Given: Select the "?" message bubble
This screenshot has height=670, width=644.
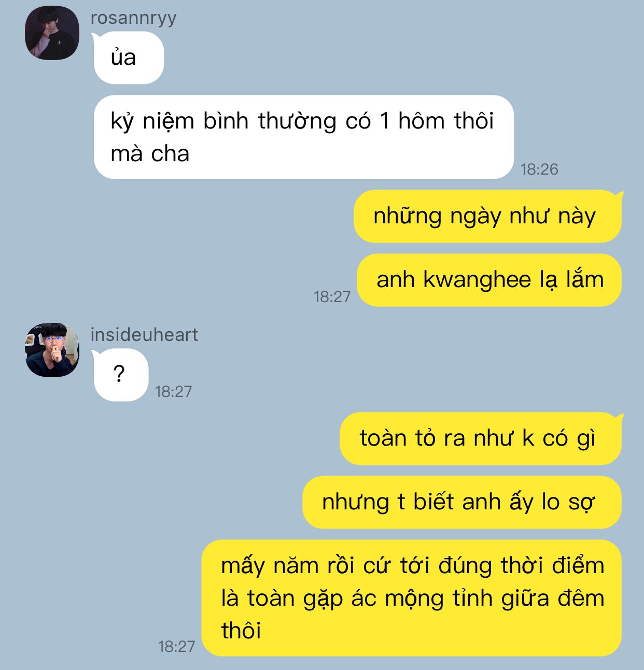Looking at the screenshot, I should [121, 375].
